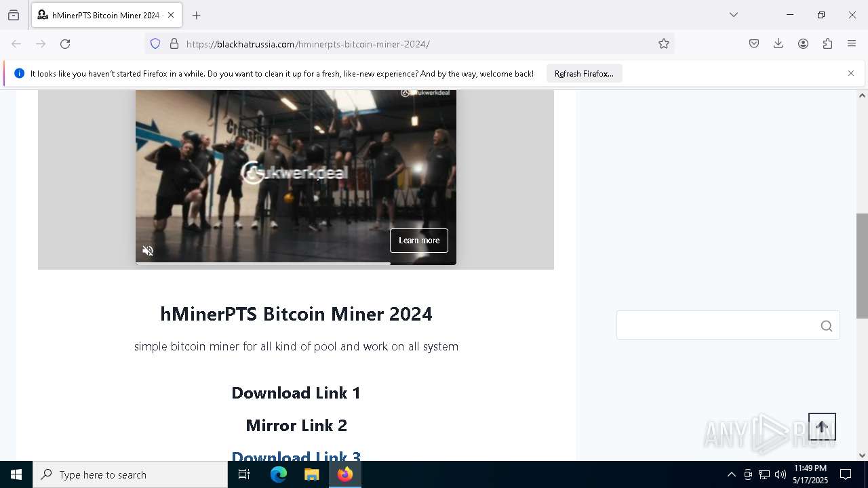This screenshot has height=488, width=868.
Task: Bookmark this page with star icon
Action: click(664, 43)
